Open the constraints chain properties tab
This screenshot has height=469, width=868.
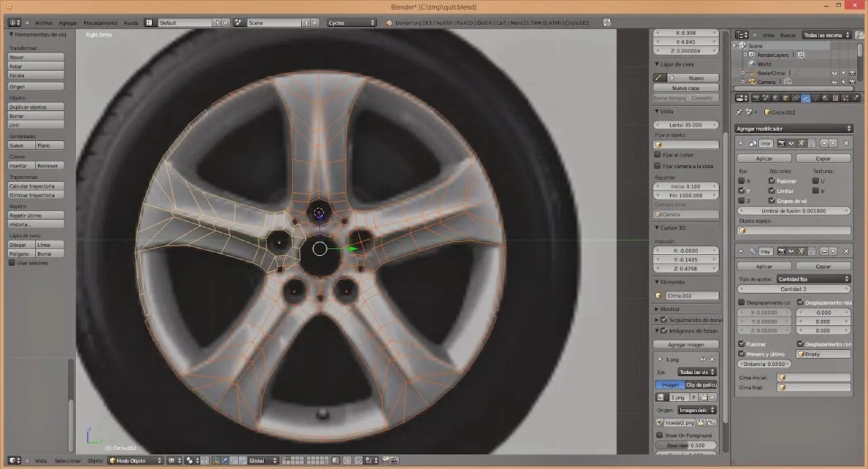[795, 98]
